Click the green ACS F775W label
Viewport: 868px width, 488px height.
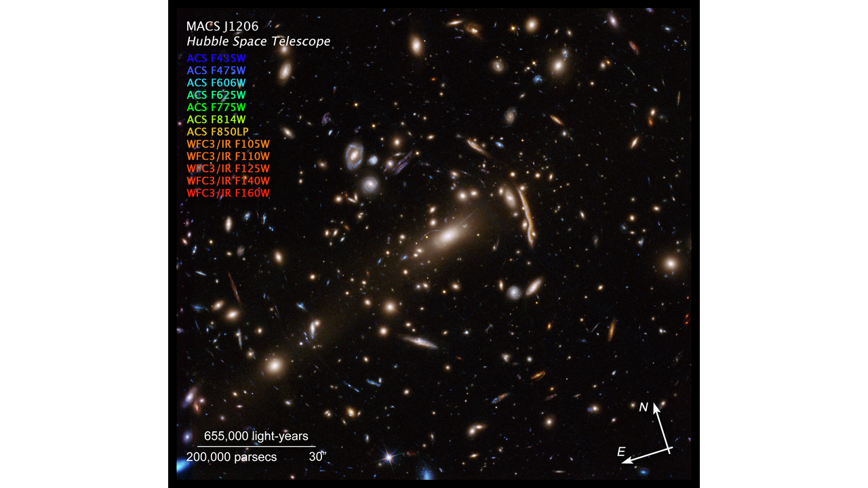pos(216,107)
